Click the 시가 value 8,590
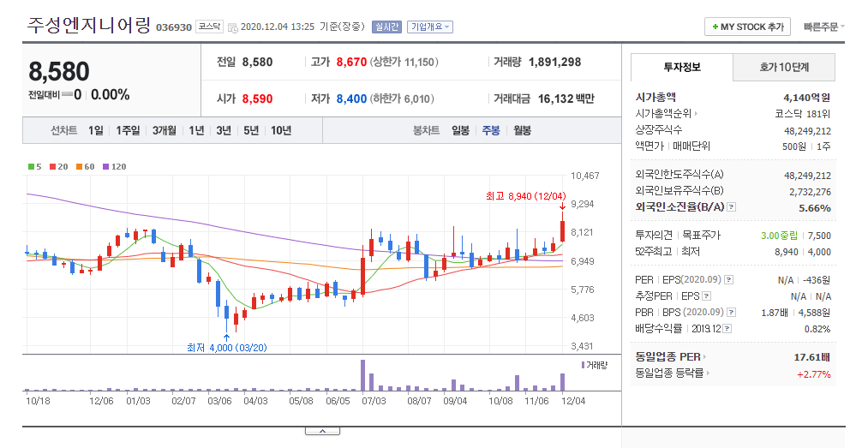The image size is (868, 448). (257, 99)
